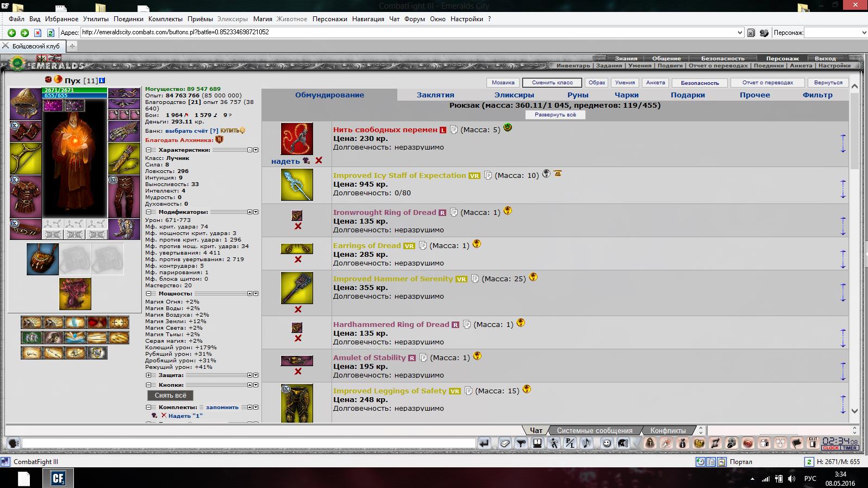The width and height of the screenshot is (868, 488).
Task: Open the equipped leather bag slot
Action: tap(42, 259)
